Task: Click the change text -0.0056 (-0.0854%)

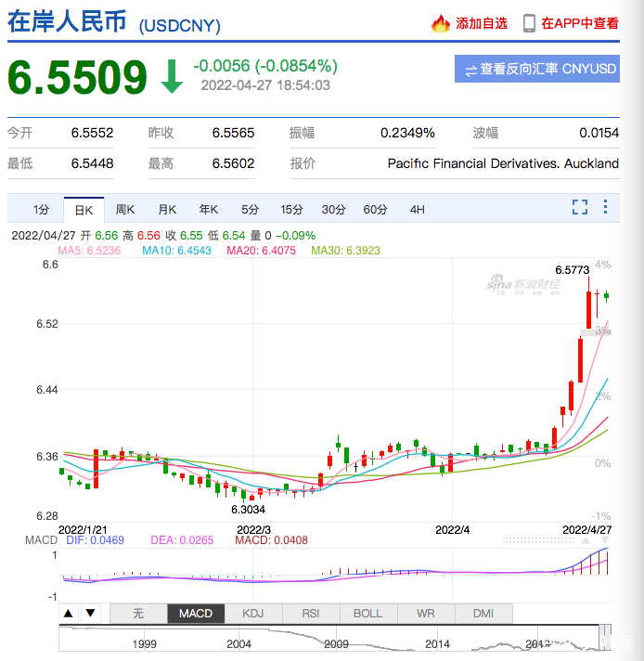Action: pyautogui.click(x=265, y=66)
